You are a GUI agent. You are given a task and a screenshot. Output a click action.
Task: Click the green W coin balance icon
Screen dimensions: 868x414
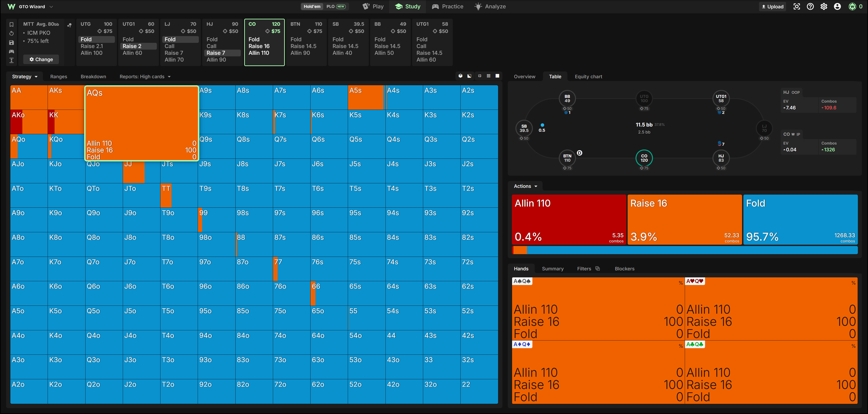(852, 6)
